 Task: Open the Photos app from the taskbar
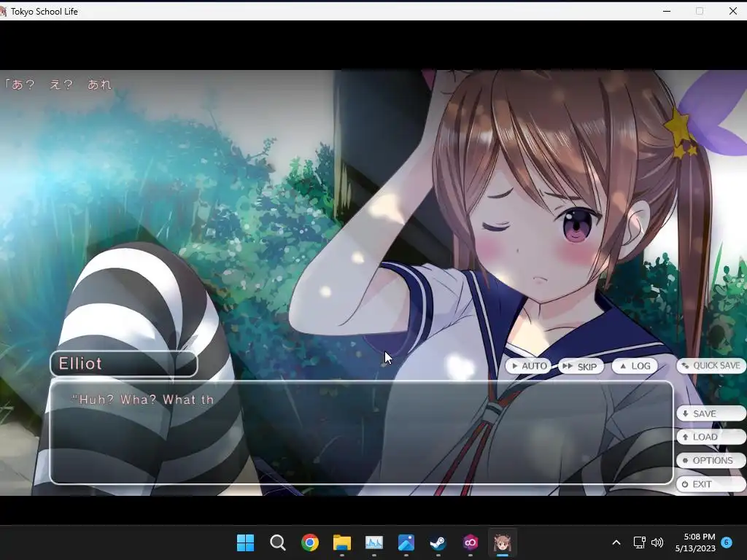coord(406,542)
